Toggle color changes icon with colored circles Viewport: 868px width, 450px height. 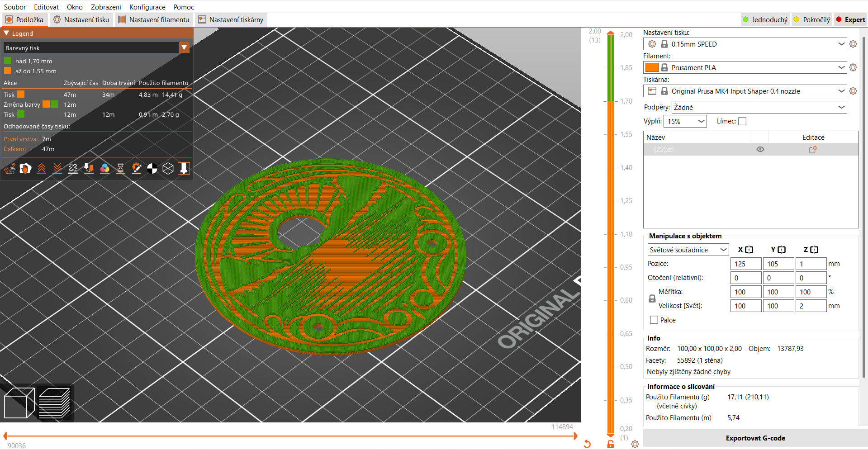(104, 169)
